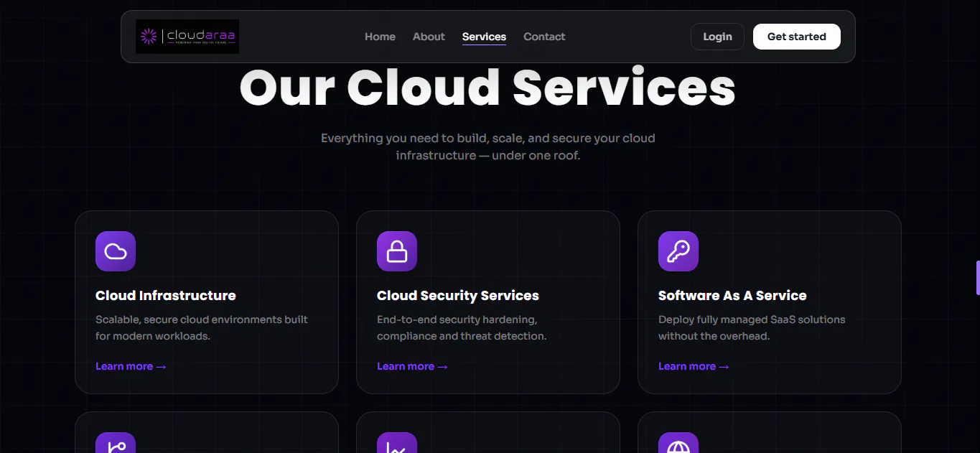The width and height of the screenshot is (980, 453).
Task: Open the About page from the navbar
Action: coord(429,37)
